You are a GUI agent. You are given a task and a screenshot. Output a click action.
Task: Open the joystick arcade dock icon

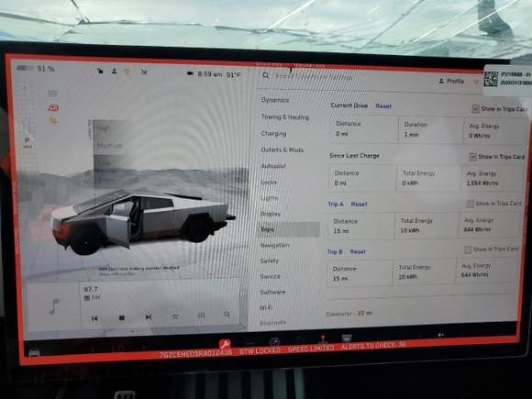[x=322, y=339]
